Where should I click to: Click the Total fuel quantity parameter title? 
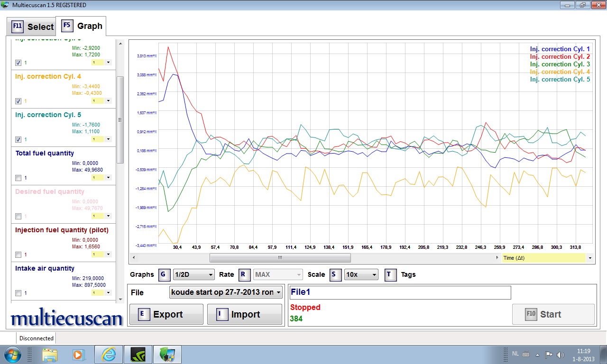pos(45,153)
